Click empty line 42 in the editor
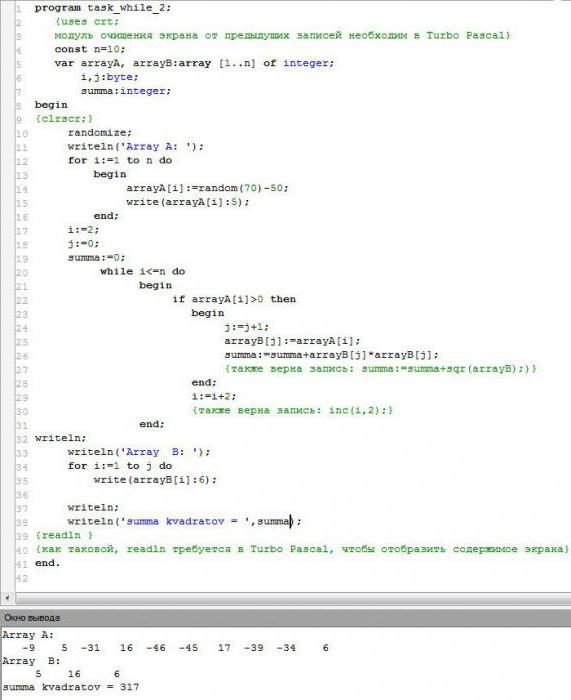The height and width of the screenshot is (700, 571). click(293, 579)
